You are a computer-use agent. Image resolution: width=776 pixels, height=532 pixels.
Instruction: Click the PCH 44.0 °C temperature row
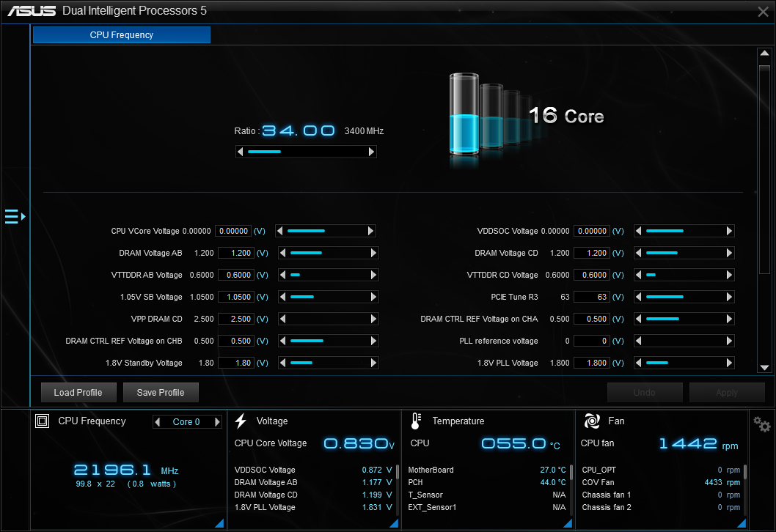click(486, 483)
